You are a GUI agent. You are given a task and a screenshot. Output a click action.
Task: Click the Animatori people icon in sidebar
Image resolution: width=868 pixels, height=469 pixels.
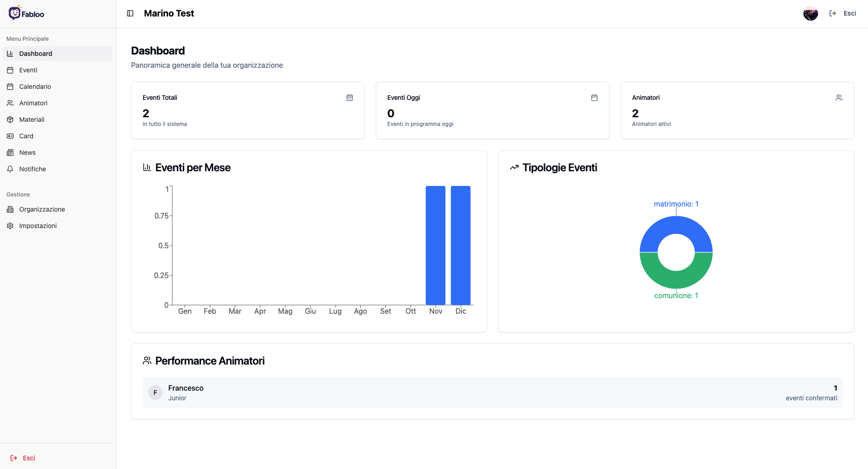pyautogui.click(x=10, y=103)
